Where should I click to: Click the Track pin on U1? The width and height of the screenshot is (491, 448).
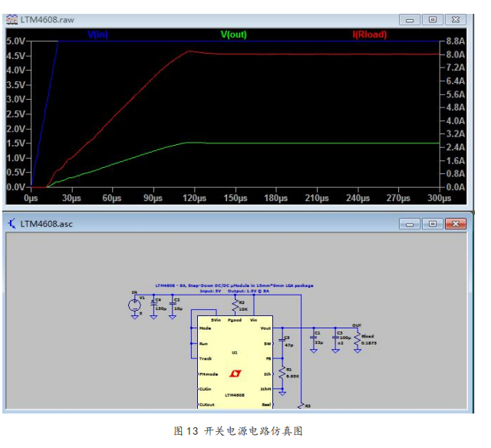pyautogui.click(x=206, y=358)
